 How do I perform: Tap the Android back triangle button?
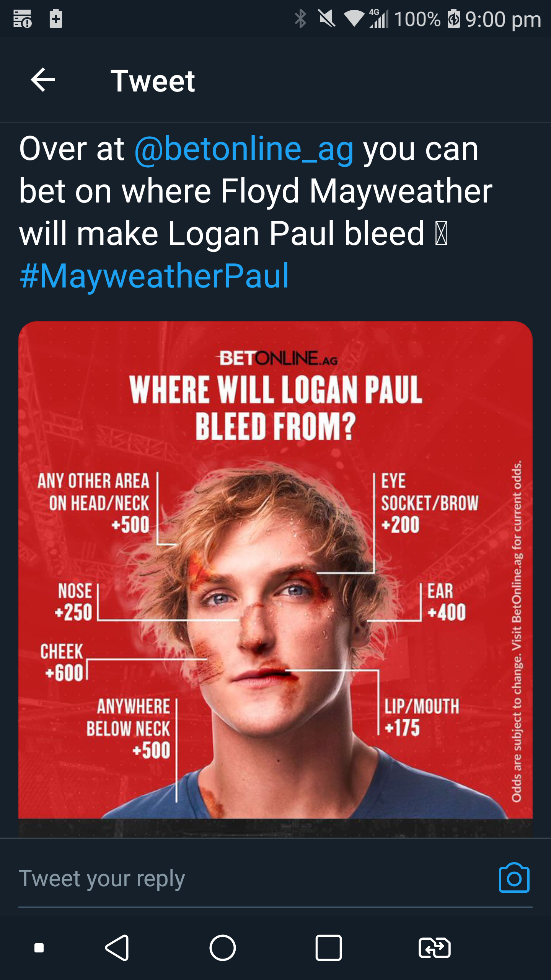click(117, 948)
